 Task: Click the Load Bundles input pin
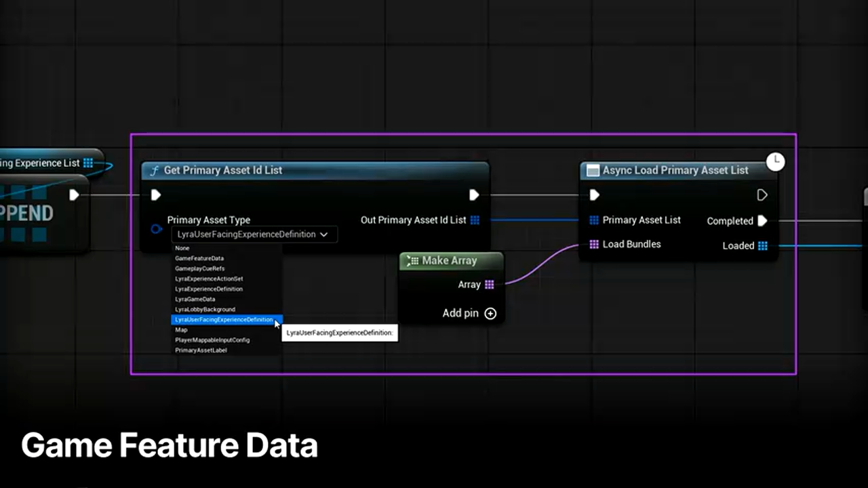coord(594,244)
